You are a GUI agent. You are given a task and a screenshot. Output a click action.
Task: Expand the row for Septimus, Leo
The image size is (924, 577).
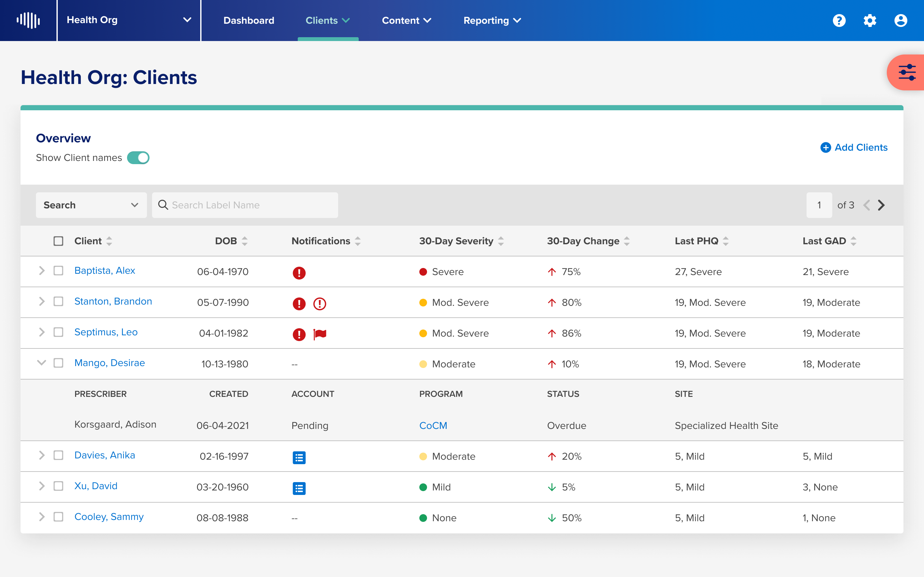click(x=41, y=332)
